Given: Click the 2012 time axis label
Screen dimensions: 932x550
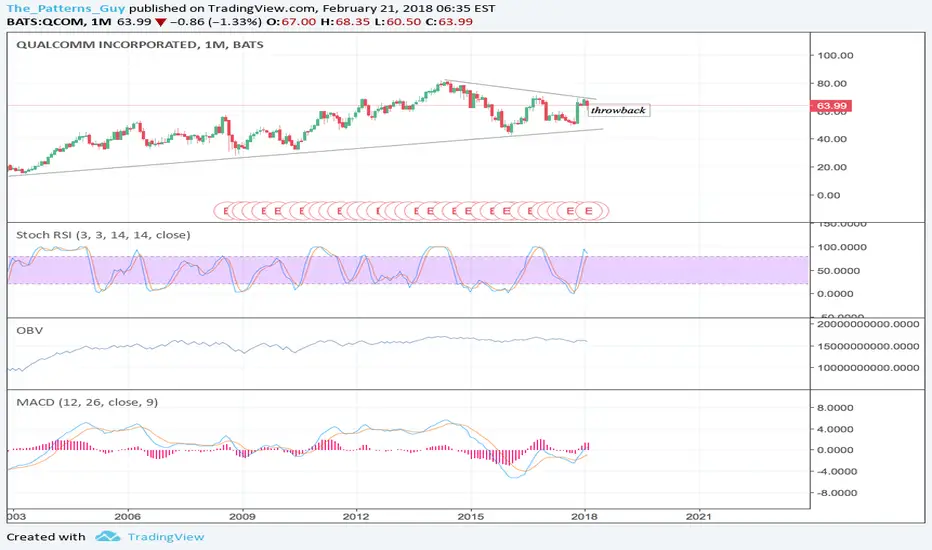Looking at the screenshot, I should (x=357, y=516).
